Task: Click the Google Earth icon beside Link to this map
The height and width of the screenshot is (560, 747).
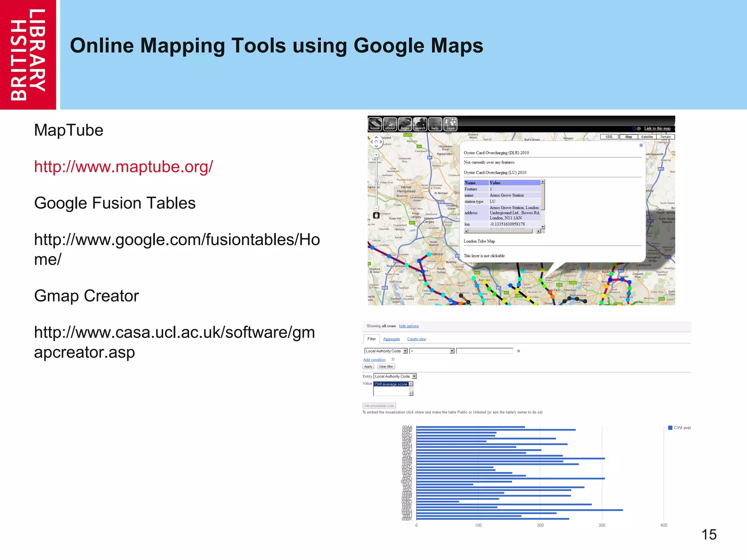Action: (x=636, y=128)
